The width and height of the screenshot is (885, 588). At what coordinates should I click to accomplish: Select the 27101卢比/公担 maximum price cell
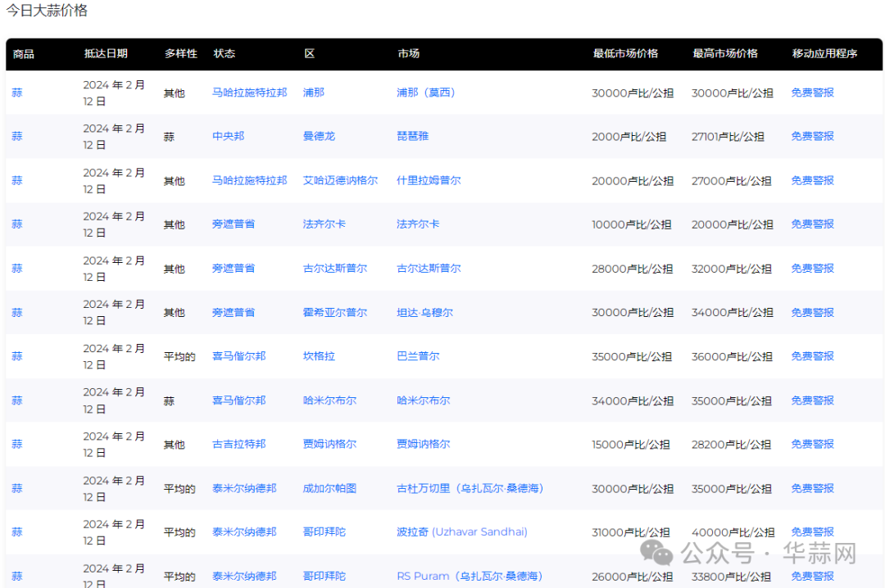click(728, 137)
